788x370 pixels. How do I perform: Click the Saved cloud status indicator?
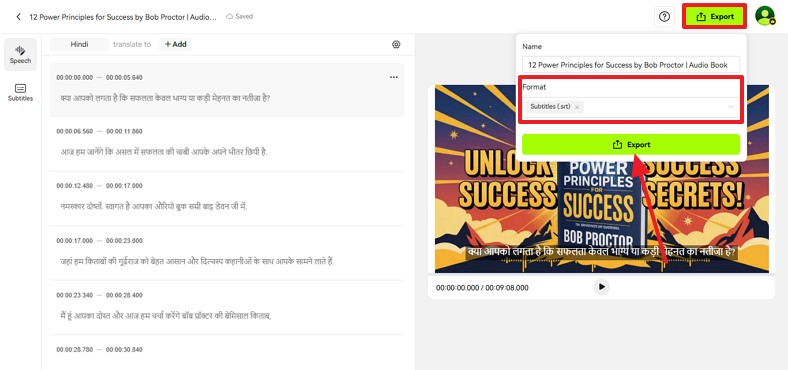coord(240,17)
